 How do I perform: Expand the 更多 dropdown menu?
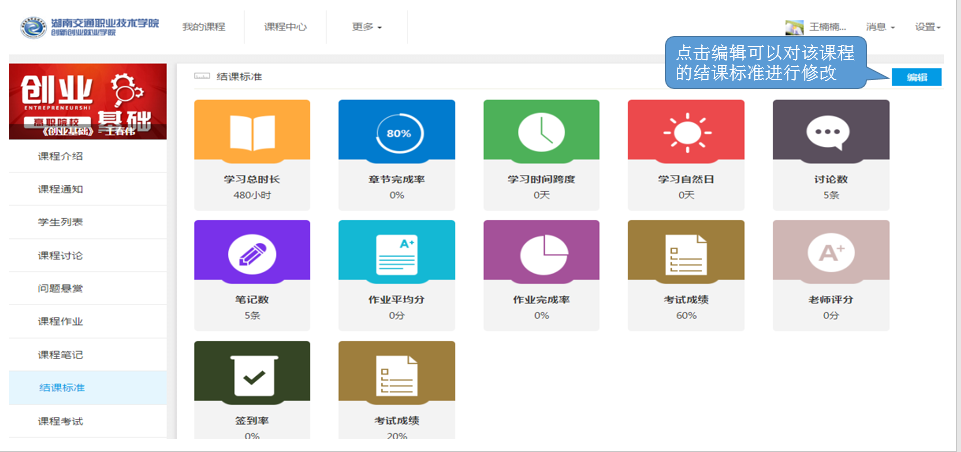[367, 27]
